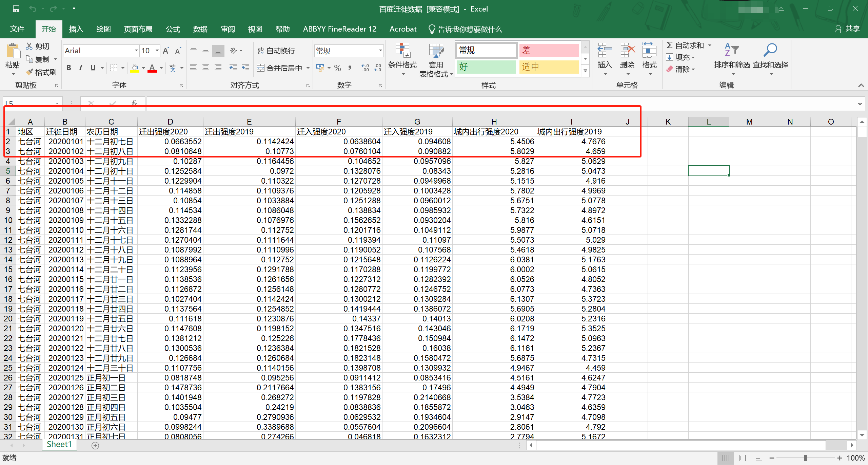Open the font name Arial dropdown

136,51
